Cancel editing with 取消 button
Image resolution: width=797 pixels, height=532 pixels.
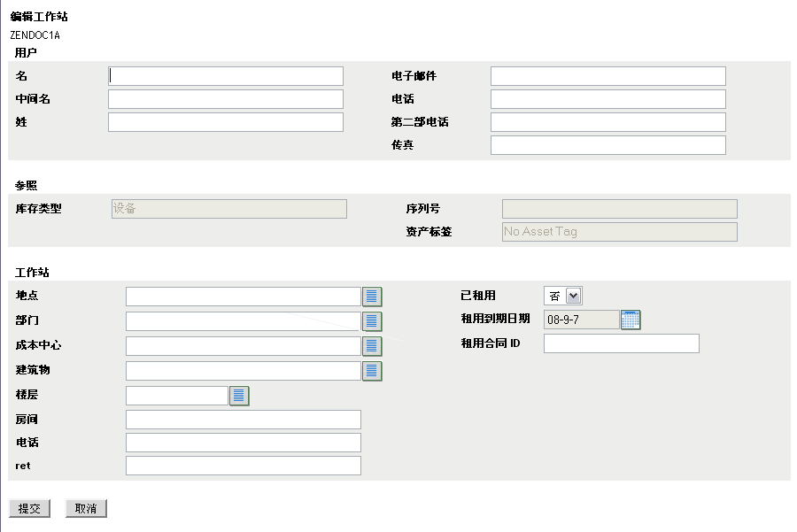coord(86,508)
